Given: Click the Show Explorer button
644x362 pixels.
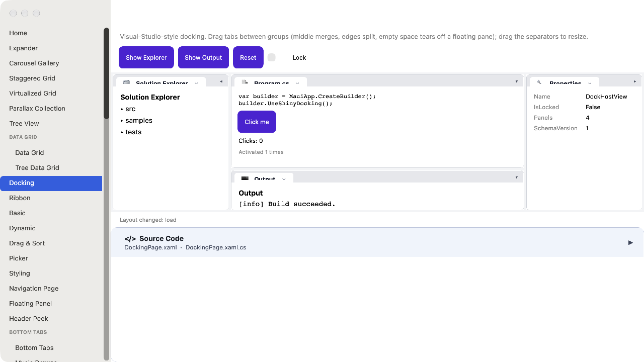Looking at the screenshot, I should click(x=146, y=57).
